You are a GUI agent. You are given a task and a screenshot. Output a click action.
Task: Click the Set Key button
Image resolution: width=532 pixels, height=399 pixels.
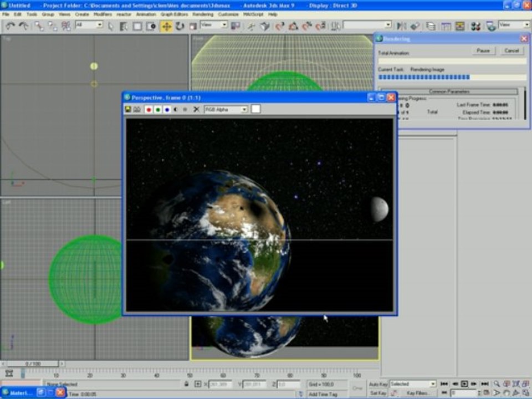[378, 393]
